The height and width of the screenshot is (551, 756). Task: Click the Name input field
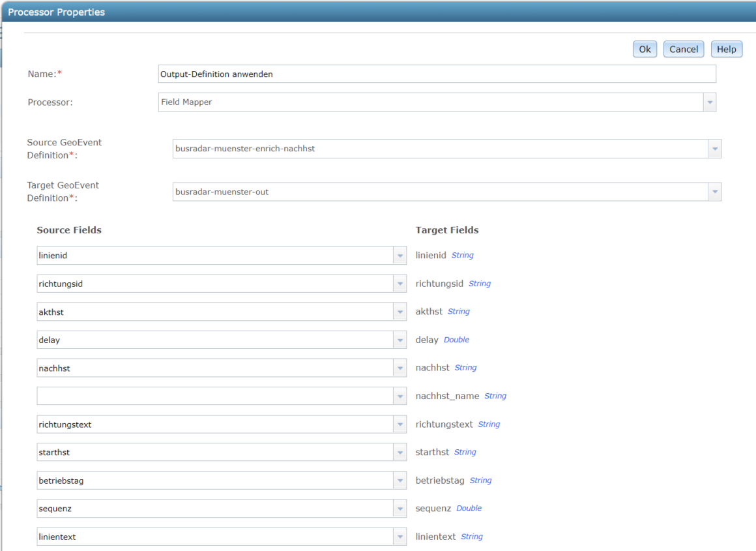coord(437,74)
